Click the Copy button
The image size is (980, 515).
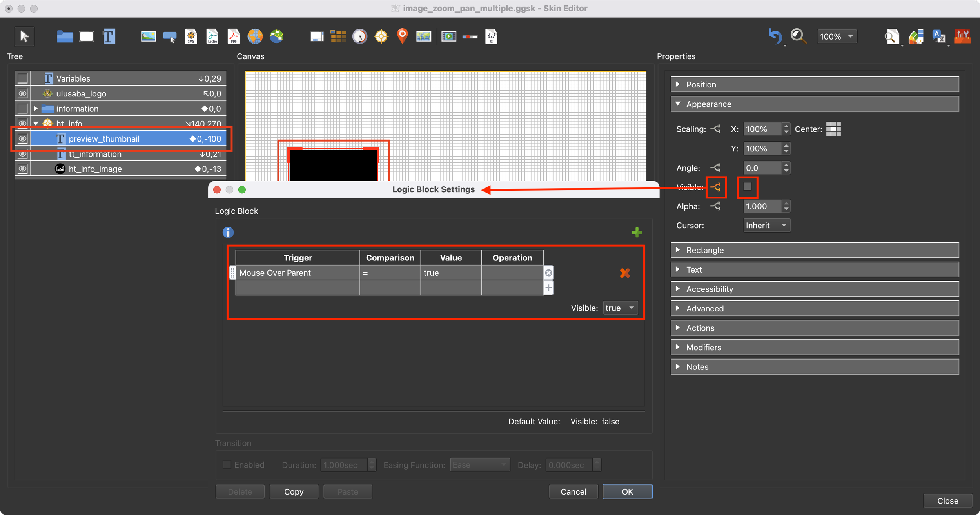294,491
